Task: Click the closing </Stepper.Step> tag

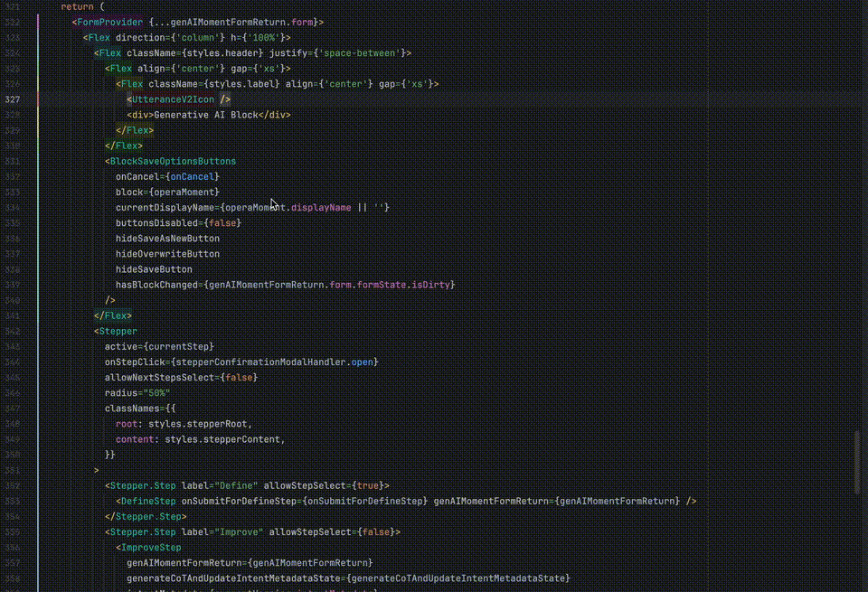Action: click(146, 517)
